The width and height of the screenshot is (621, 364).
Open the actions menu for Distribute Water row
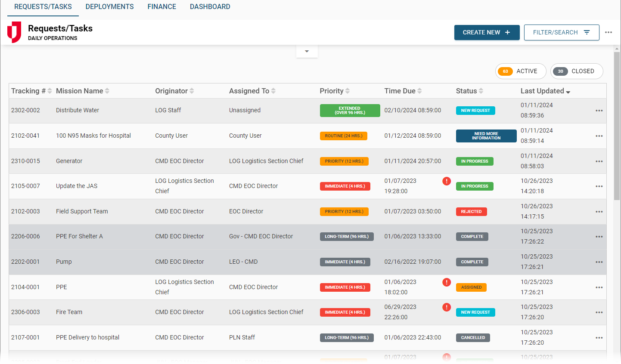[599, 111]
